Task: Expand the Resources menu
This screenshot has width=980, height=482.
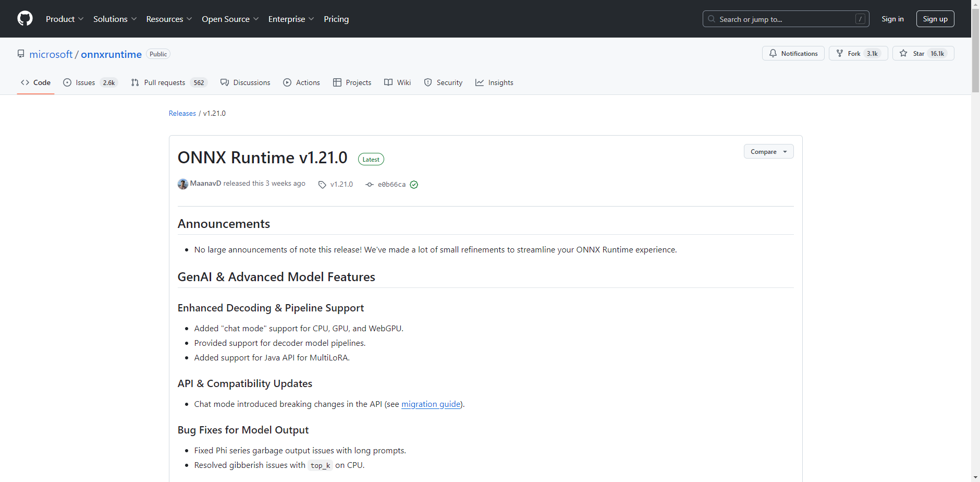Action: tap(169, 19)
